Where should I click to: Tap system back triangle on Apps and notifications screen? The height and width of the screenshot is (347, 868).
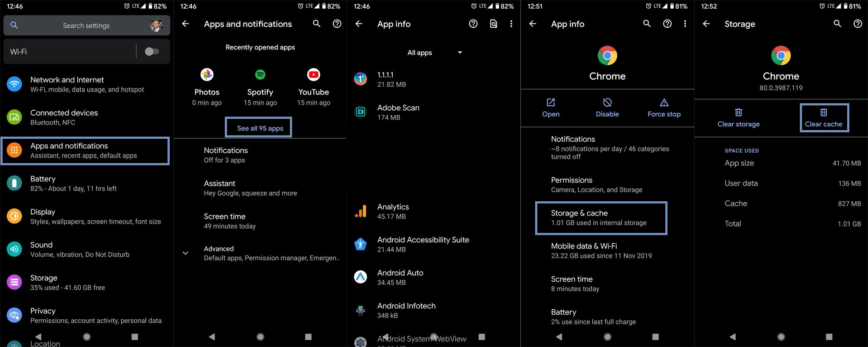coord(212,337)
